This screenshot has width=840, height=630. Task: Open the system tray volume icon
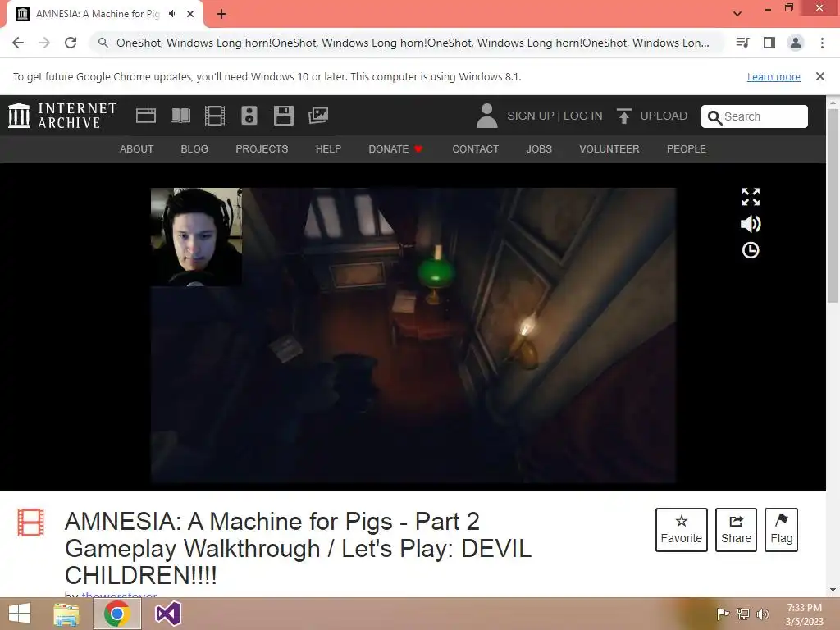[763, 614]
